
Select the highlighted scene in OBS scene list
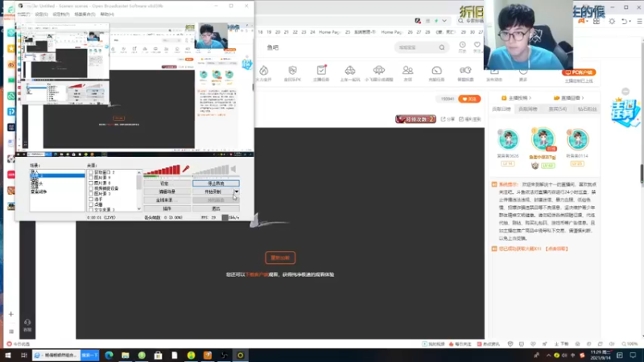click(57, 175)
